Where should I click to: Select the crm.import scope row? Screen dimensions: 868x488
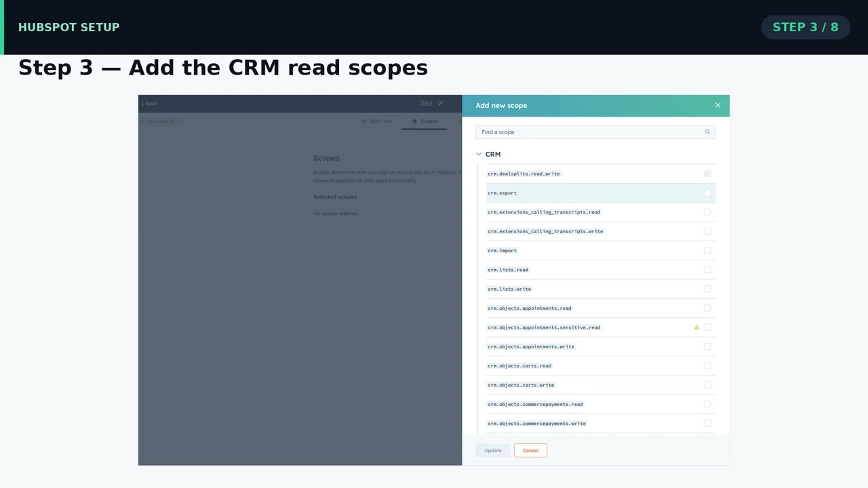click(601, 251)
